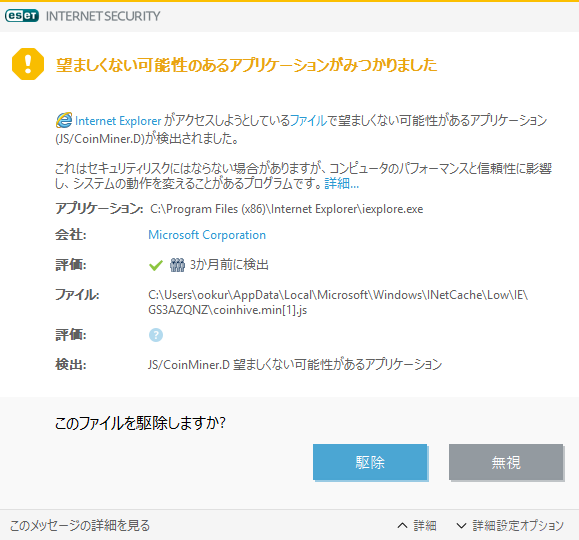Click the Internet Explorer icon
The image size is (579, 540).
click(64, 120)
